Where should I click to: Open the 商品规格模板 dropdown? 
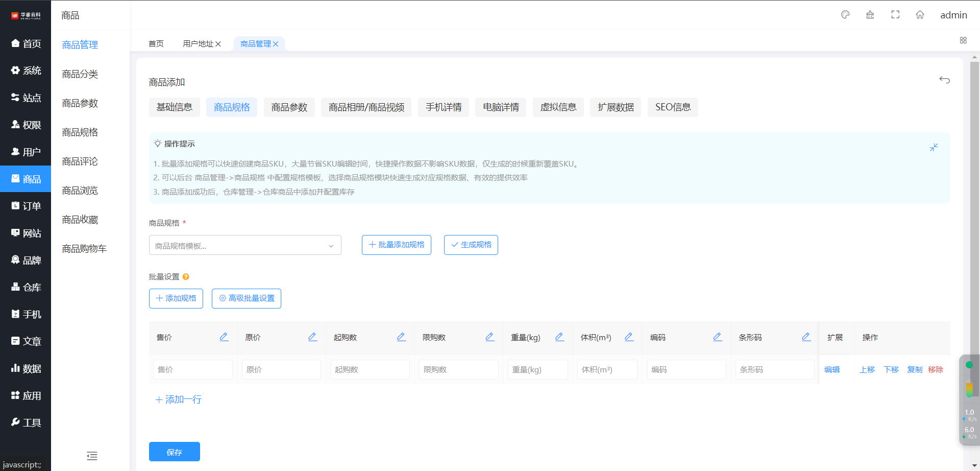pos(245,245)
